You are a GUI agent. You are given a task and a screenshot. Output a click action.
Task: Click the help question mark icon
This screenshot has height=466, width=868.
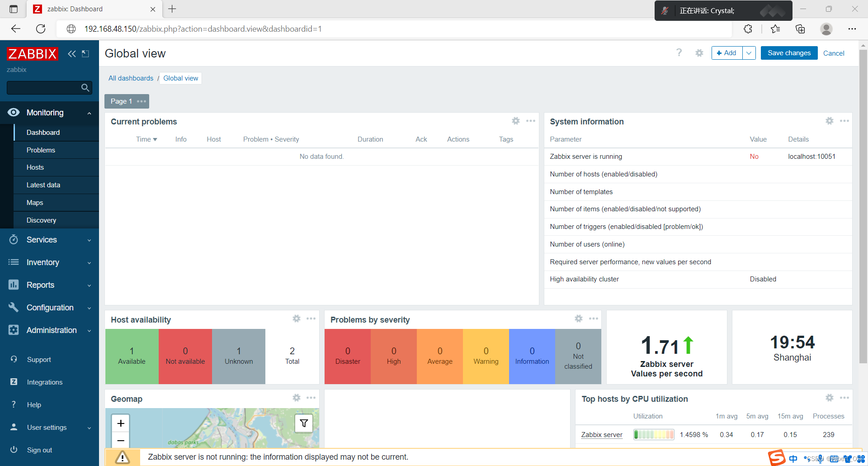[679, 53]
